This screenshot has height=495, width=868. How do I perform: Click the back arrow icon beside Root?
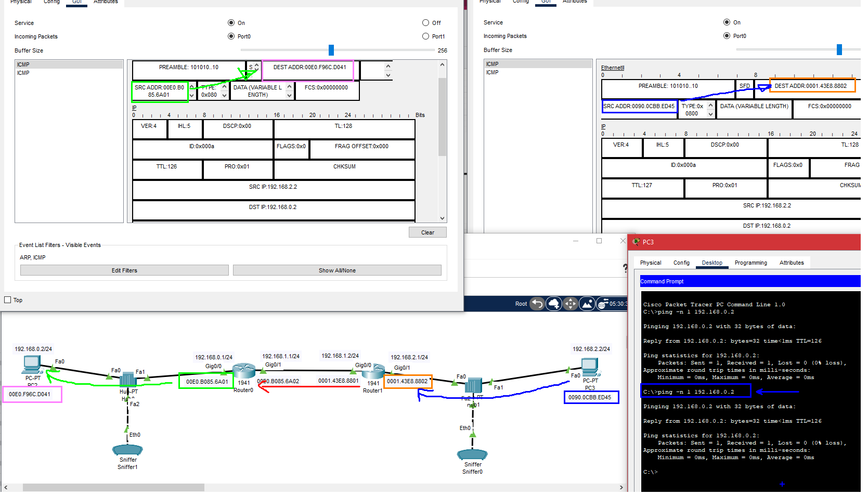[x=537, y=304]
